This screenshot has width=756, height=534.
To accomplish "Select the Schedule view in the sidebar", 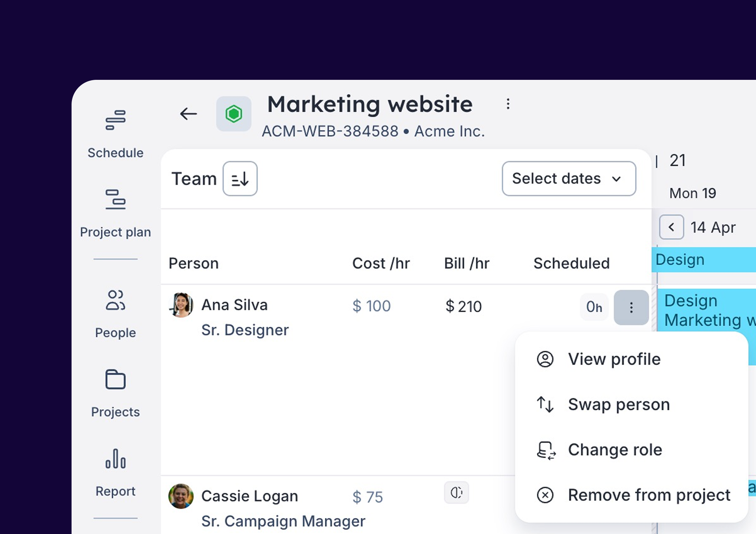I will pos(115,133).
